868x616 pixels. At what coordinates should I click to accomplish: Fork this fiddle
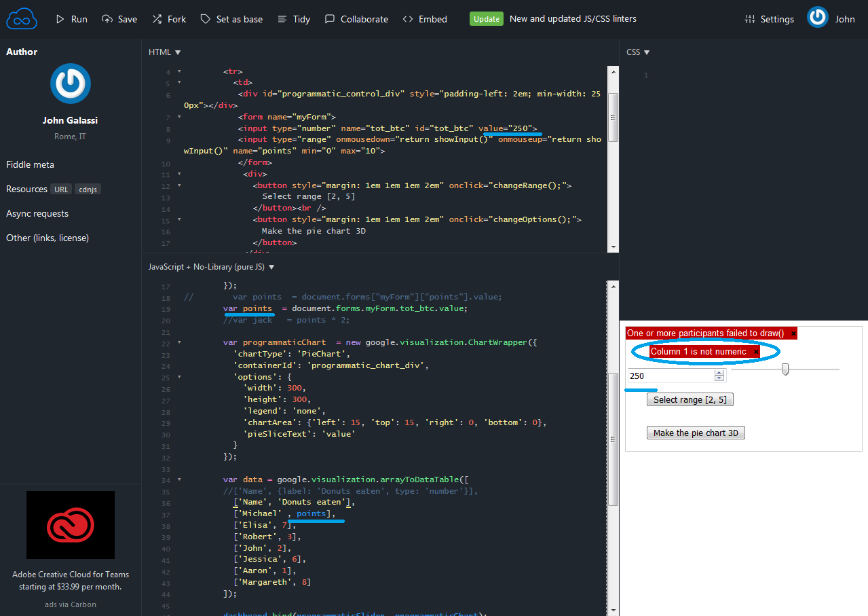tap(169, 19)
